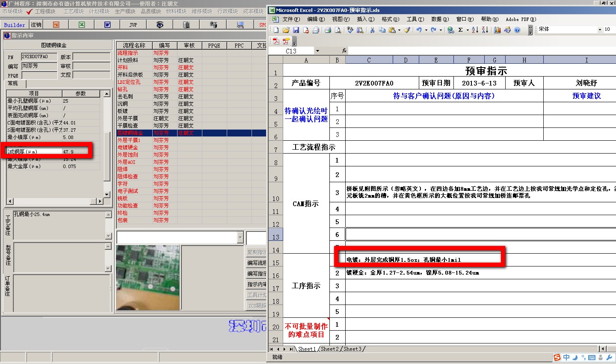Screen dimensions: 616x364
Task: Select the 外层AOI process row
Action: (x=191, y=162)
